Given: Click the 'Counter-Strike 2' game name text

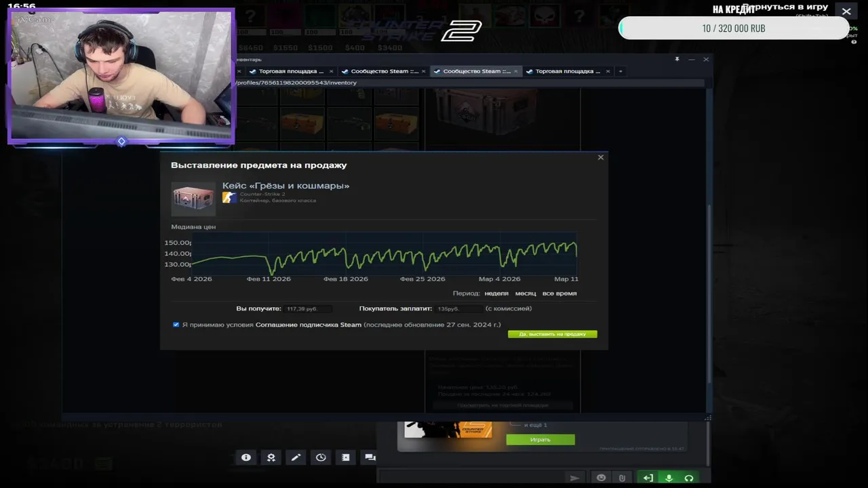Looking at the screenshot, I should pos(262,195).
